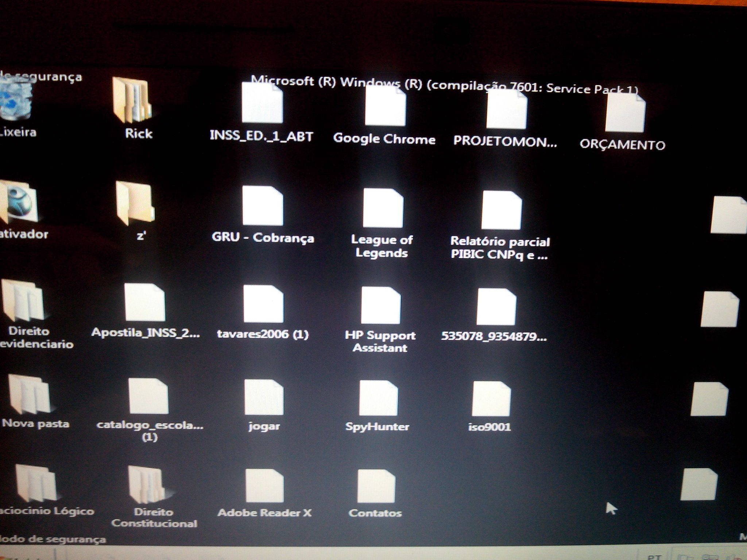
Task: Launch the Adobe Reader X shortcut
Action: [264, 486]
